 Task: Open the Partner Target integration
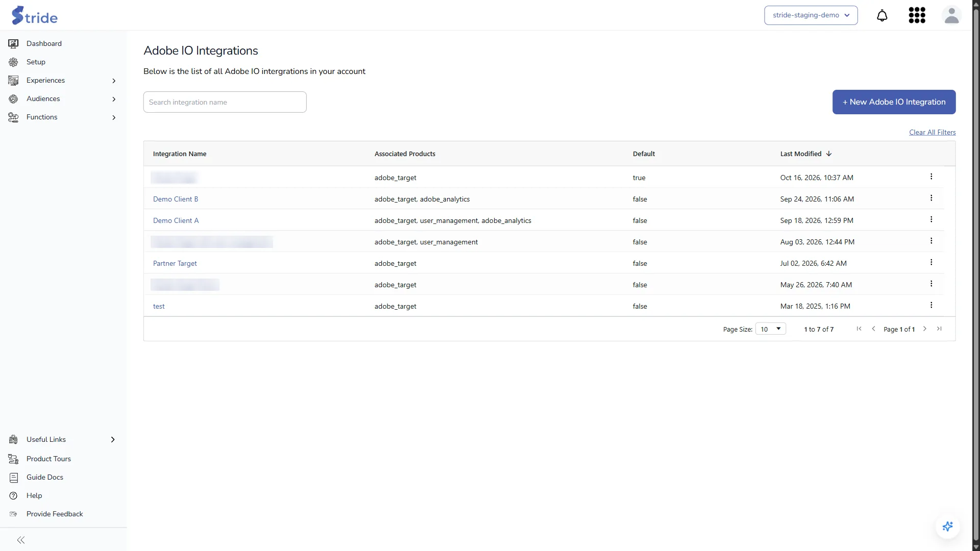(175, 263)
